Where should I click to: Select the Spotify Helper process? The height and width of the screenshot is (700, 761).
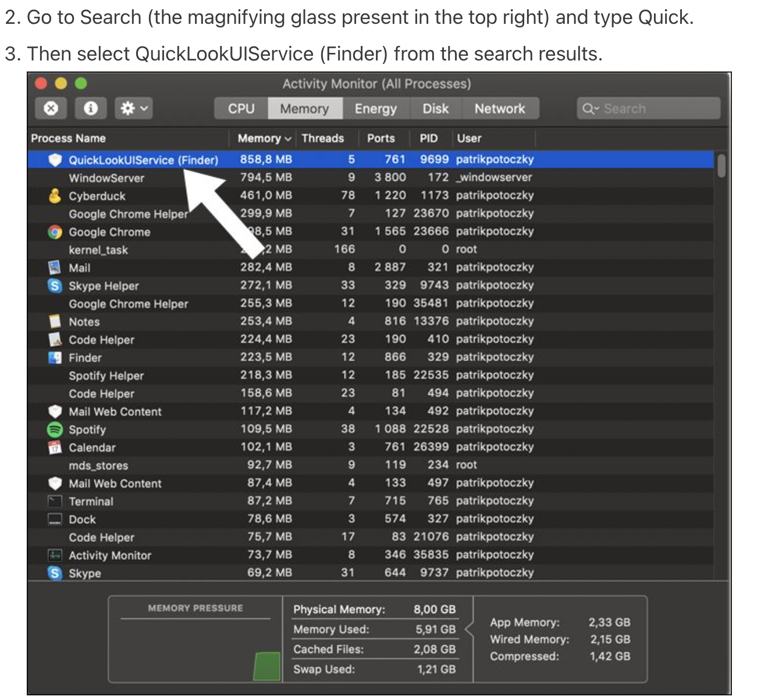(x=106, y=376)
